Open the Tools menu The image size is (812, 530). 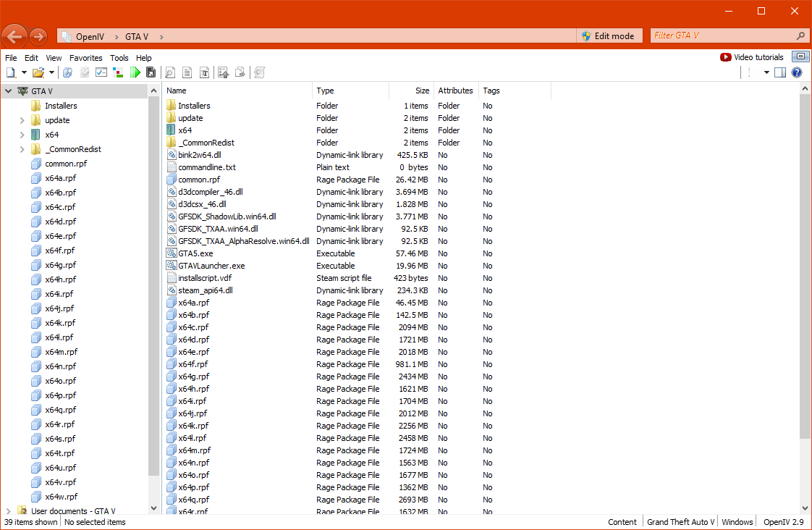119,58
